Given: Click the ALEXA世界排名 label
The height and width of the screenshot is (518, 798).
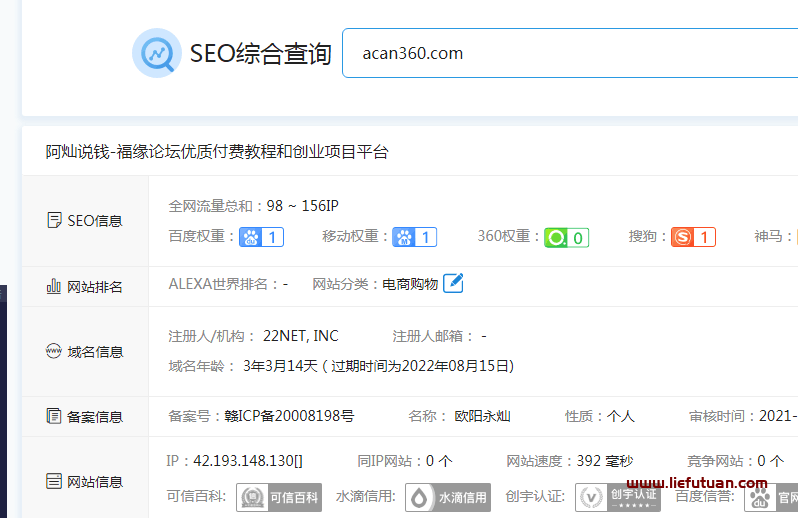Looking at the screenshot, I should 223,284.
